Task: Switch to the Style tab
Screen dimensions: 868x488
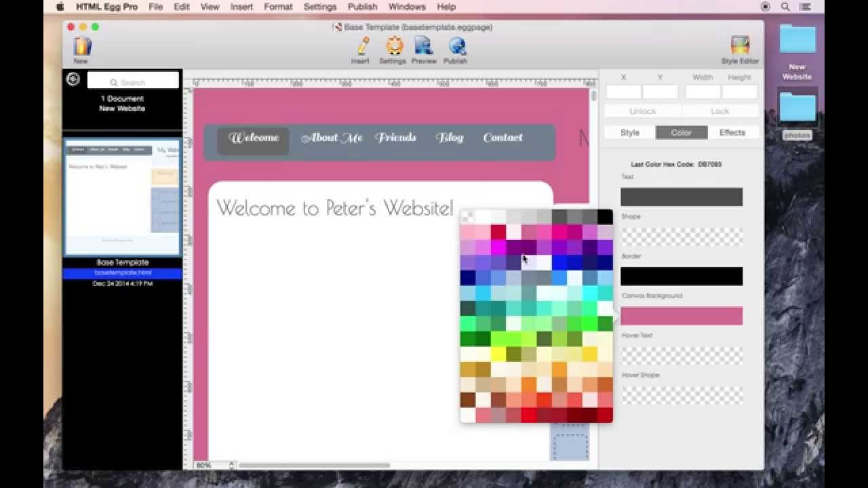Action: pos(629,132)
